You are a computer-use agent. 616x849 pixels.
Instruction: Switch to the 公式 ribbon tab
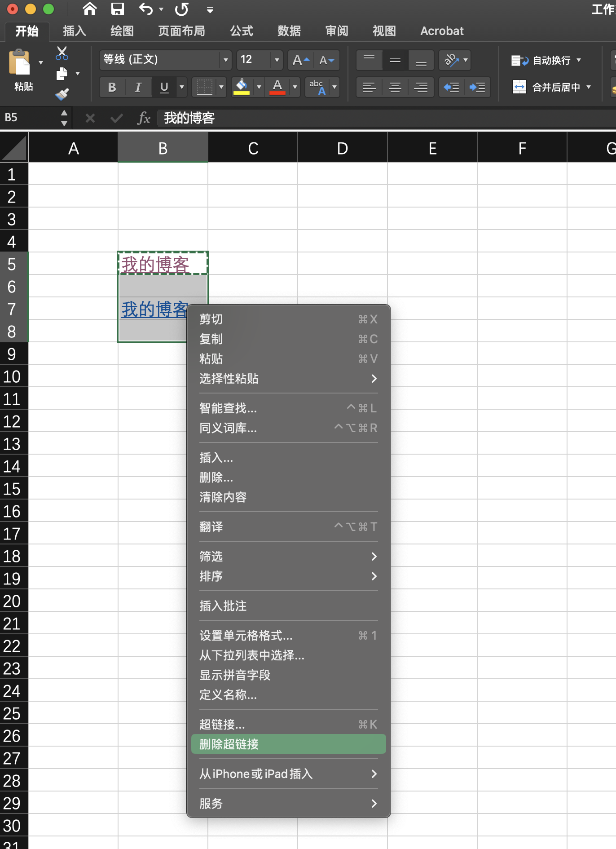click(242, 31)
